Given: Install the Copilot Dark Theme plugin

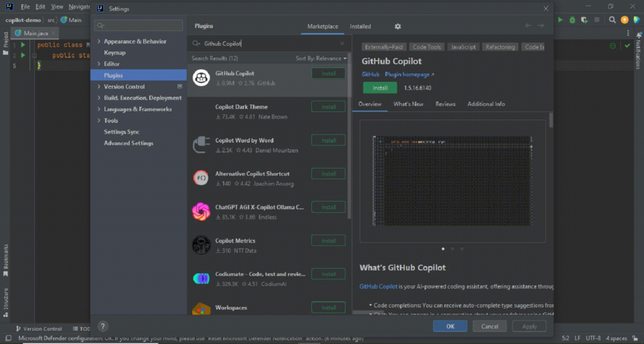Looking at the screenshot, I should [328, 107].
